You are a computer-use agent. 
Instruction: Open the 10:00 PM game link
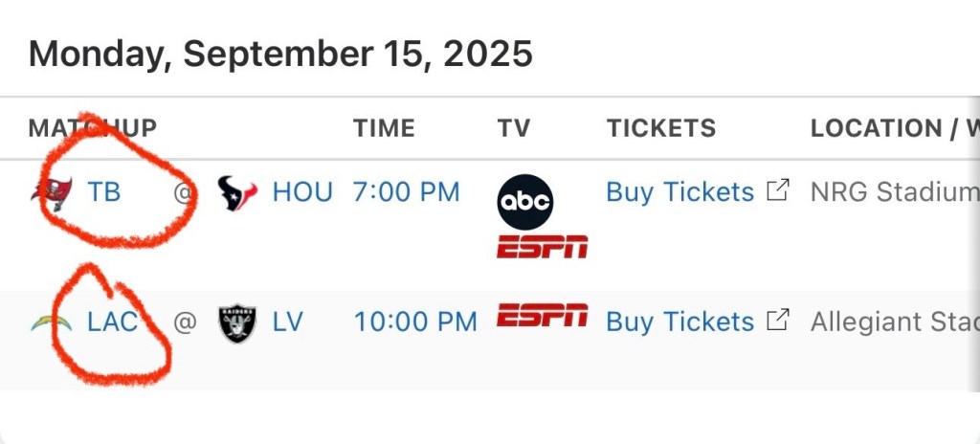point(415,322)
